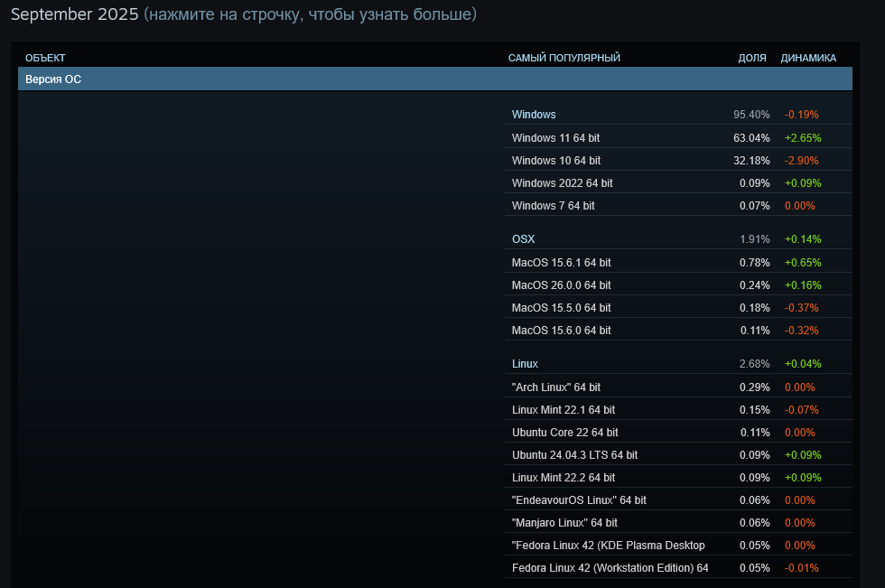Select the Fedora Linux 42 KDE Plasma row

(678, 546)
